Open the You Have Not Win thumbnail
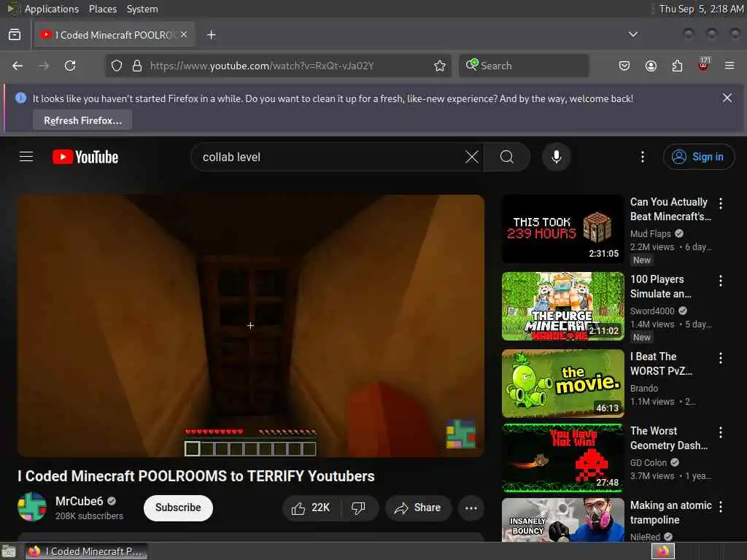The image size is (747, 560). (x=562, y=458)
